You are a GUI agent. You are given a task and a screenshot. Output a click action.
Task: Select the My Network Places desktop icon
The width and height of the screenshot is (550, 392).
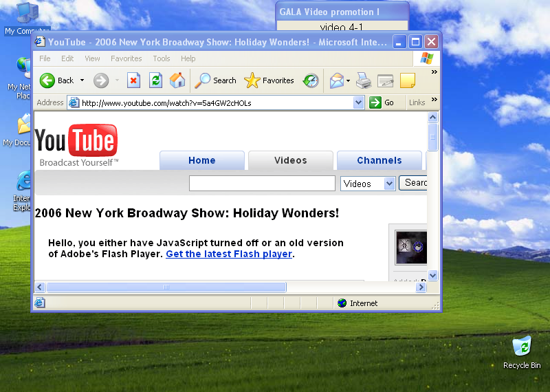point(19,78)
